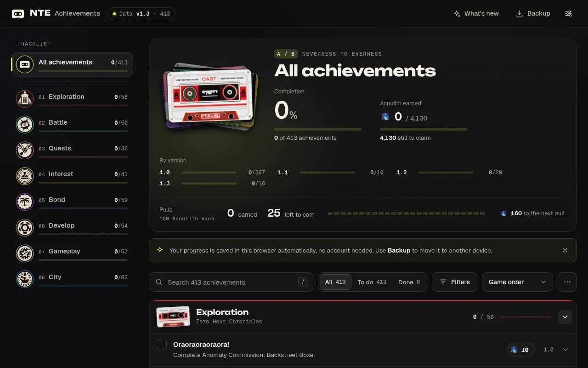Select the City category icon

pyautogui.click(x=25, y=279)
